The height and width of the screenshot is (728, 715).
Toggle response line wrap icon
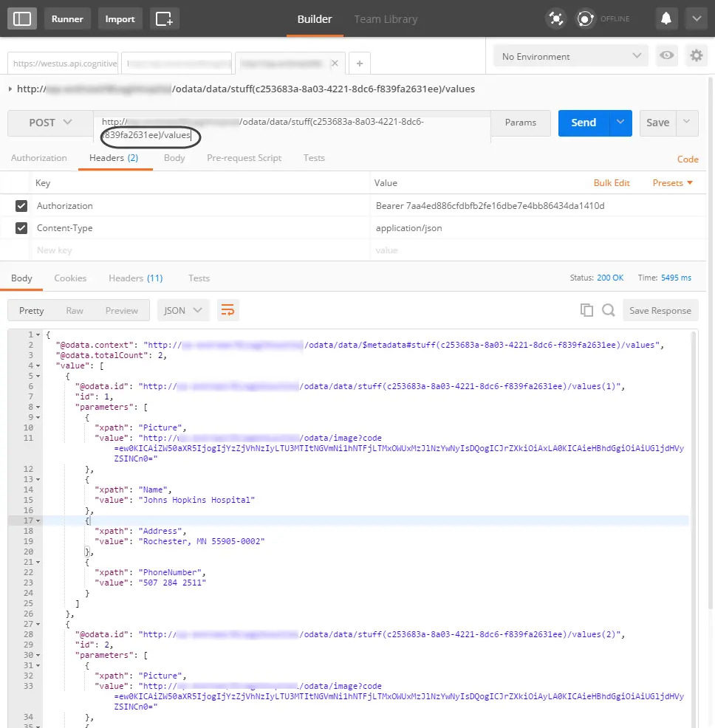227,310
